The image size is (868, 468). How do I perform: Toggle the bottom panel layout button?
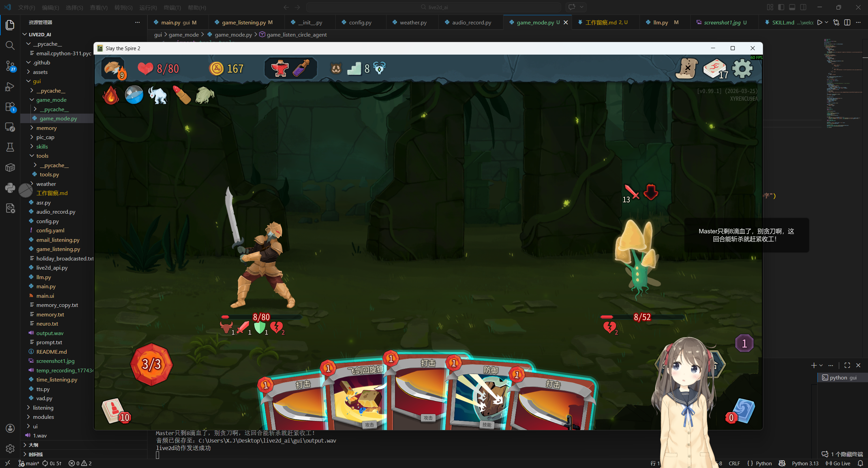click(792, 7)
